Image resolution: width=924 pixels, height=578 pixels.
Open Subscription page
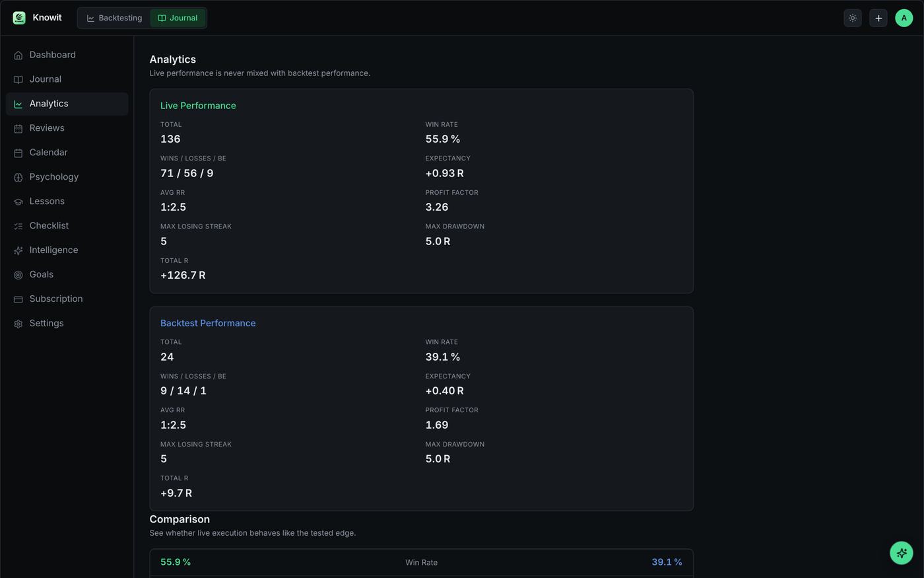(67, 299)
